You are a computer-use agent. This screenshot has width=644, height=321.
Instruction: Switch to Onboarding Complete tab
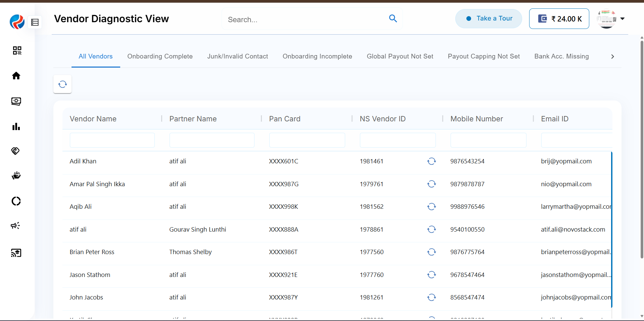tap(160, 56)
